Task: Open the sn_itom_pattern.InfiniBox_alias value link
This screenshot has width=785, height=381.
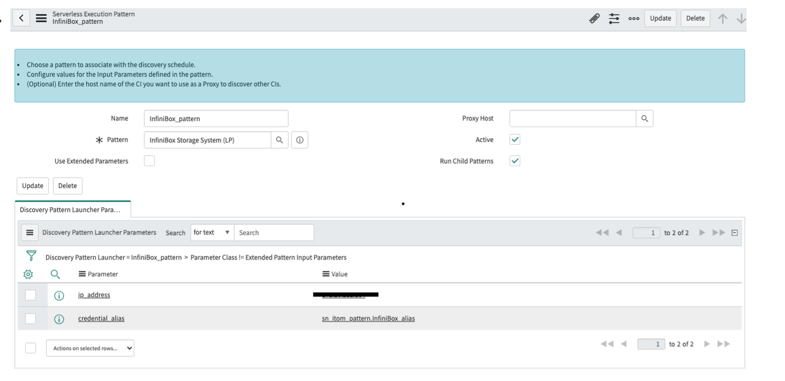Action: coord(368,318)
